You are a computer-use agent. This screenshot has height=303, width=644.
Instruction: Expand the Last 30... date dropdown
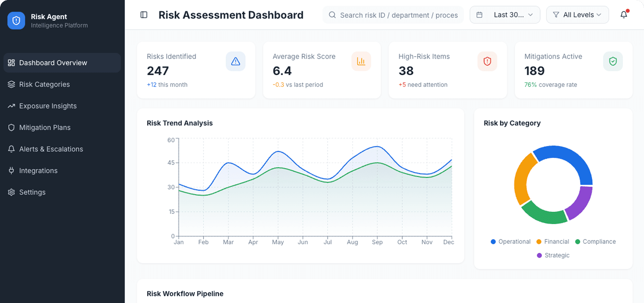click(505, 15)
